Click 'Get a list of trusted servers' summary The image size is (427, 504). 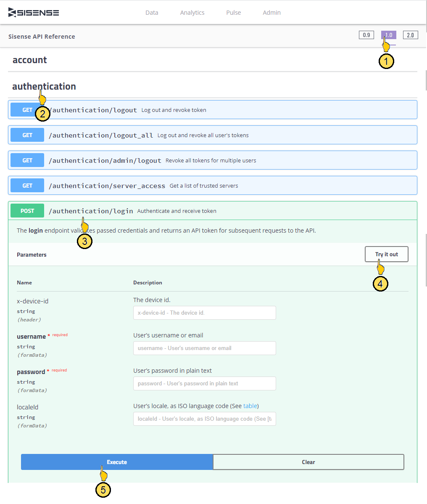click(204, 186)
